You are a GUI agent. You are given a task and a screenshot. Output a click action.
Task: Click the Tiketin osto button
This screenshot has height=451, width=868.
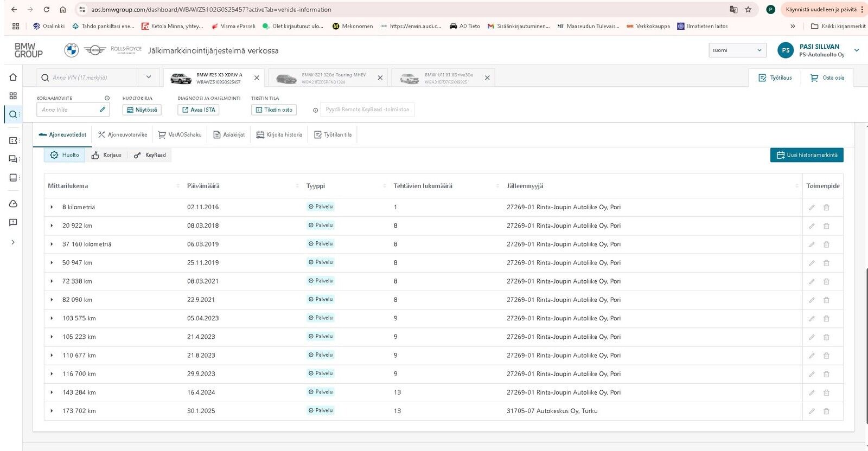coord(274,109)
